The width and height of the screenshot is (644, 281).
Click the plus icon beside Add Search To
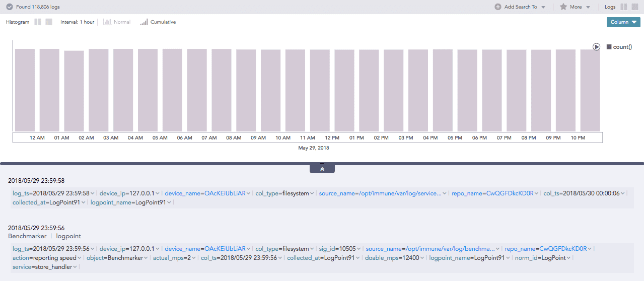coord(498,7)
